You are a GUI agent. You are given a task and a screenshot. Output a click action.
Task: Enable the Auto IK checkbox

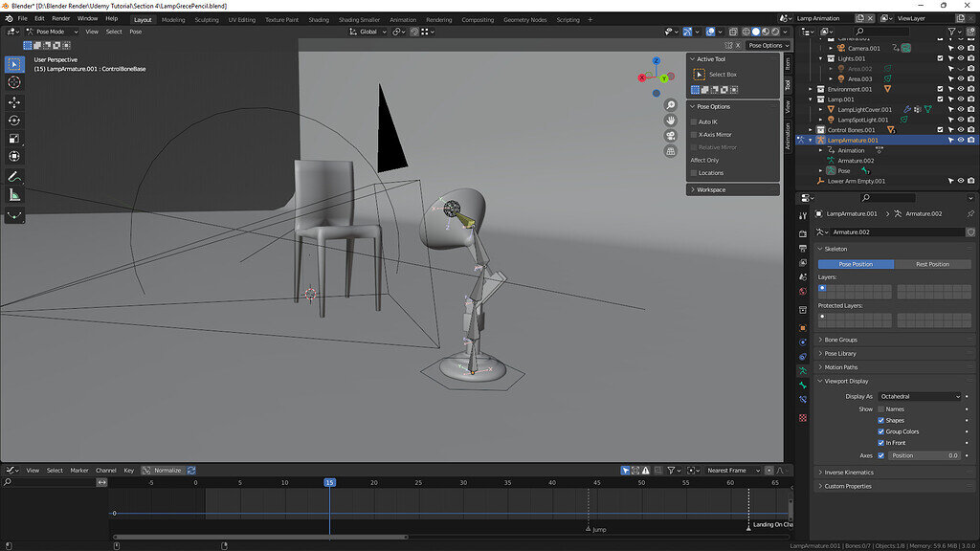click(697, 121)
